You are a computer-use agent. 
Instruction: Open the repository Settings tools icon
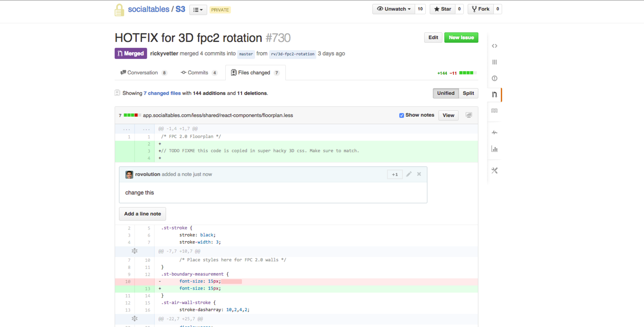(494, 171)
